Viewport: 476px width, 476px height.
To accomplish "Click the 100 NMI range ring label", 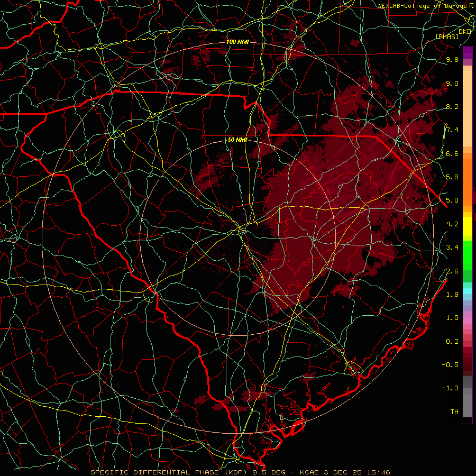I will tap(237, 42).
